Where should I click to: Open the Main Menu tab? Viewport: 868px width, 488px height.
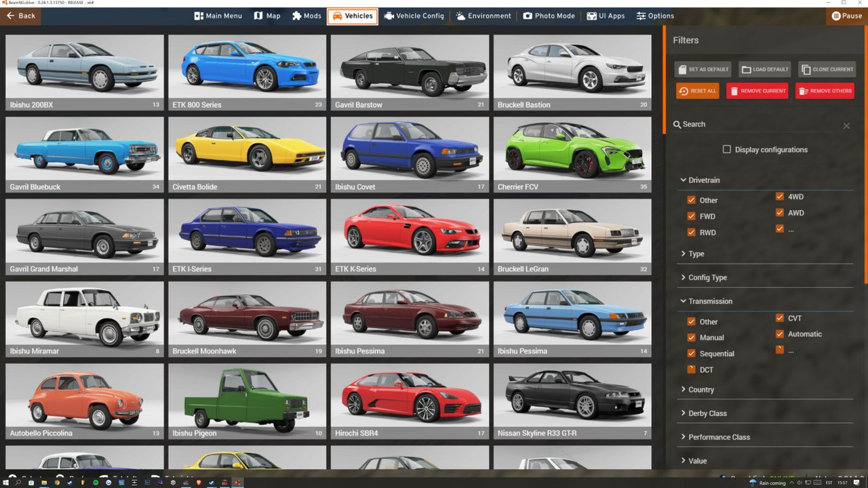click(x=218, y=16)
